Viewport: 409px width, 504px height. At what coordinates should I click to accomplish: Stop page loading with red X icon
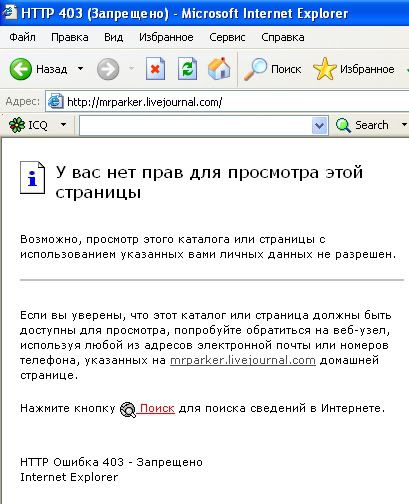[x=155, y=69]
